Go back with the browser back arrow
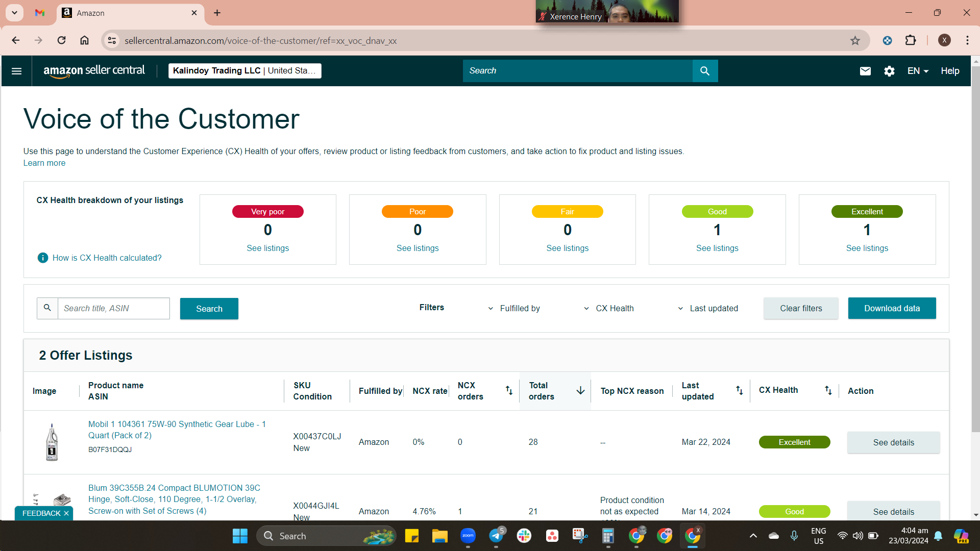This screenshot has width=980, height=551. [x=16, y=40]
